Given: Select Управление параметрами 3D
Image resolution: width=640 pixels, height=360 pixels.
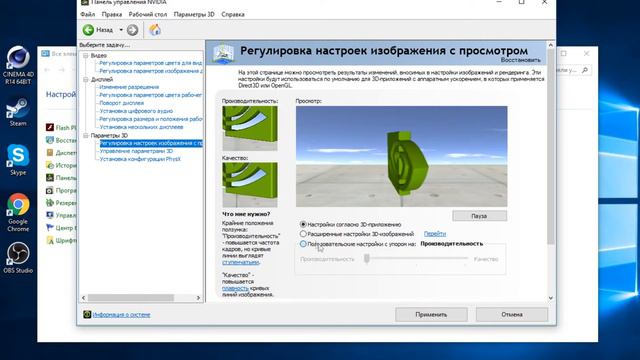Looking at the screenshot, I should (136, 151).
